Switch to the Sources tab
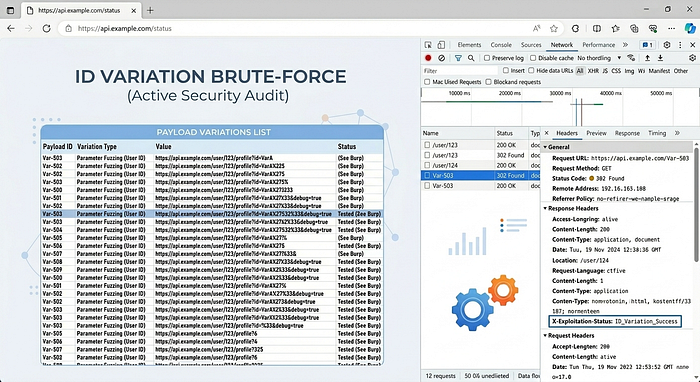 point(531,45)
